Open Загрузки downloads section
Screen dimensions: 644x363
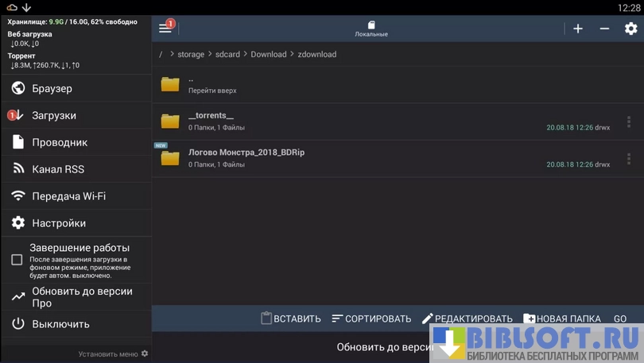(53, 115)
